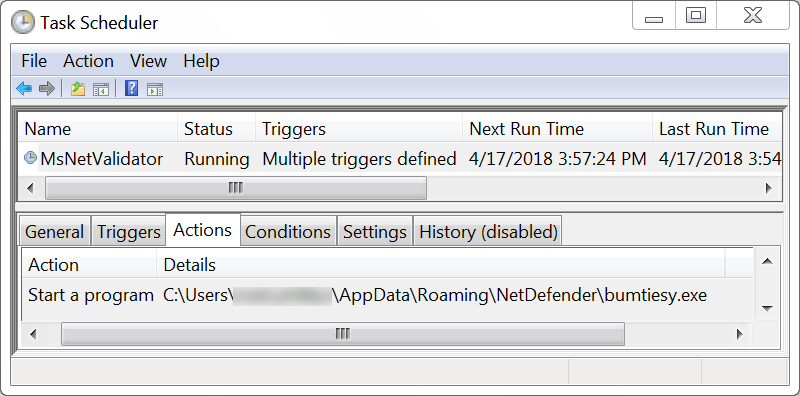800x396 pixels.
Task: Toggle the Show/Hide Action Pane icon
Action: pos(155,89)
